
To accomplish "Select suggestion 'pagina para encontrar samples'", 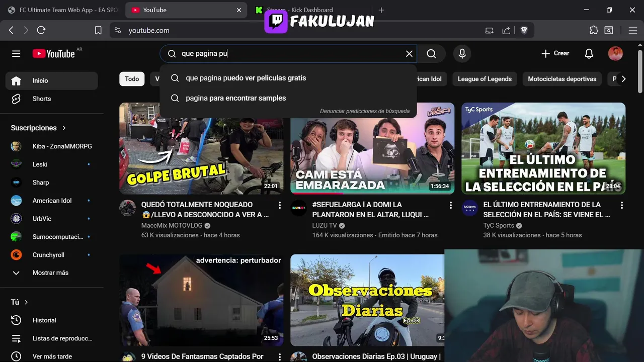I will click(288, 98).
